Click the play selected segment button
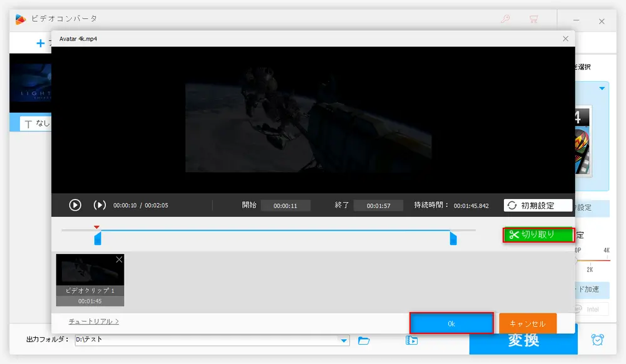 (100, 205)
